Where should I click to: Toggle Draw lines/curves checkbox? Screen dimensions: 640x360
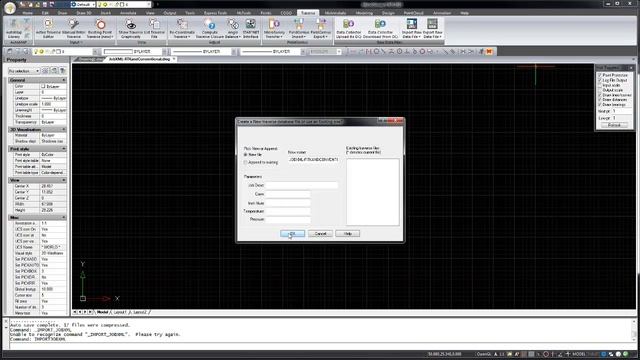point(600,95)
